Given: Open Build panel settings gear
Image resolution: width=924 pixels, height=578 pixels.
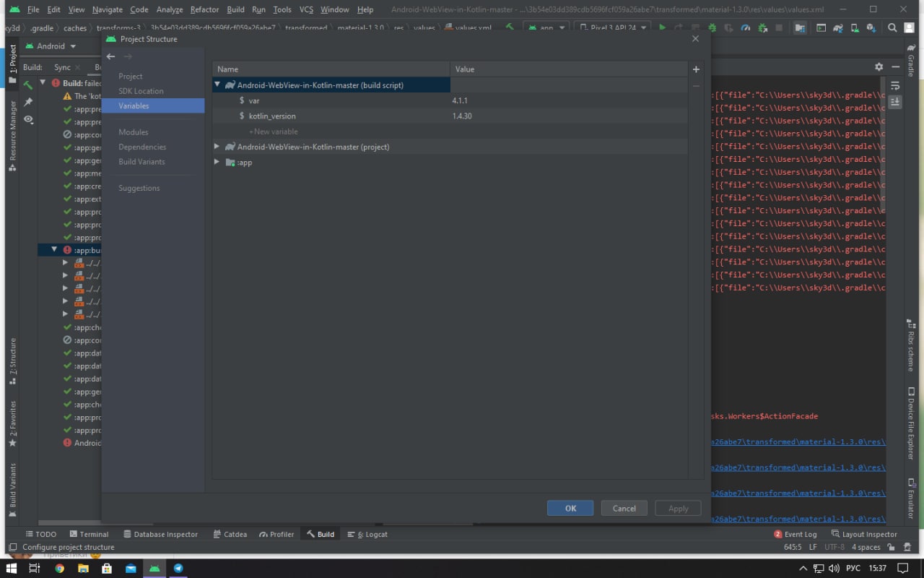Looking at the screenshot, I should pos(879,66).
